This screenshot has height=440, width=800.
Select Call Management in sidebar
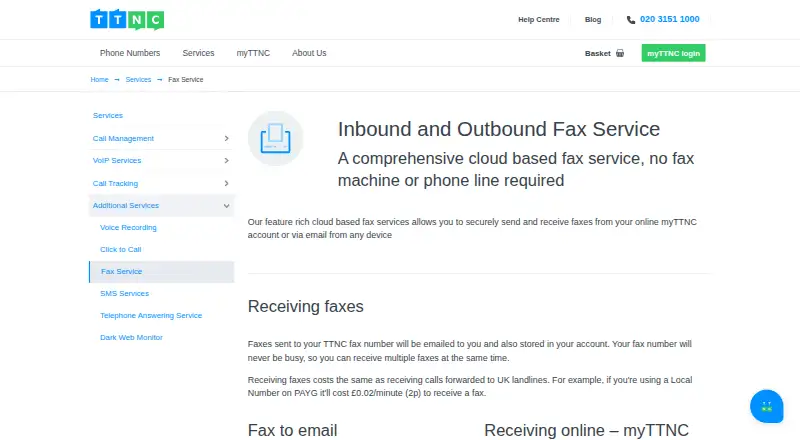(123, 138)
